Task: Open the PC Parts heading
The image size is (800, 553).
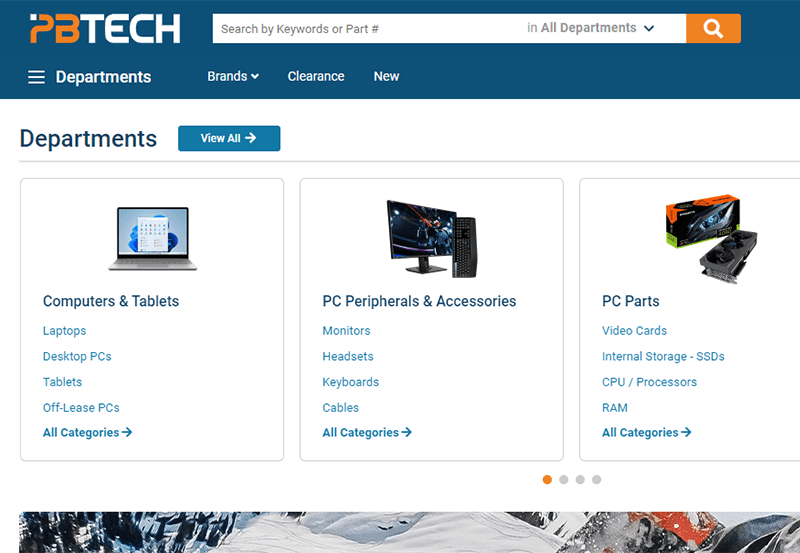Action: (x=631, y=301)
